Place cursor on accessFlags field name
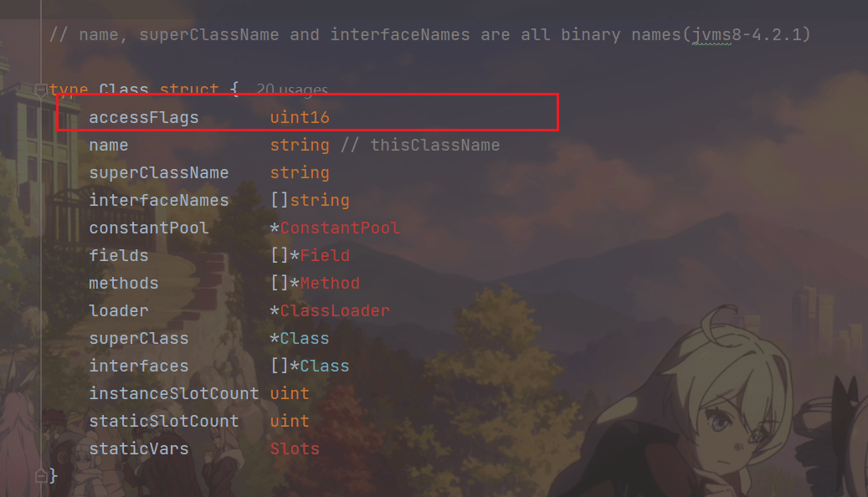The height and width of the screenshot is (497, 868). pos(144,117)
